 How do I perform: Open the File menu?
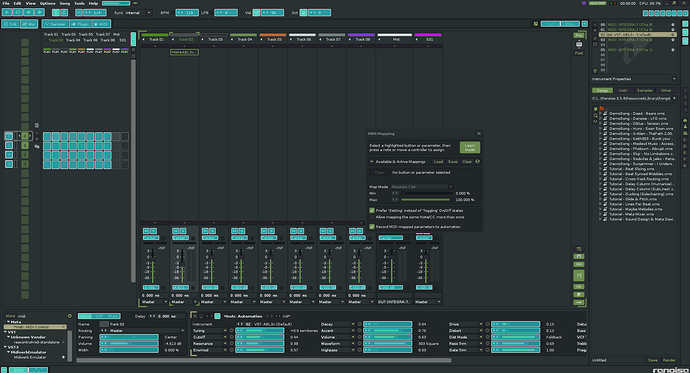(6, 3)
